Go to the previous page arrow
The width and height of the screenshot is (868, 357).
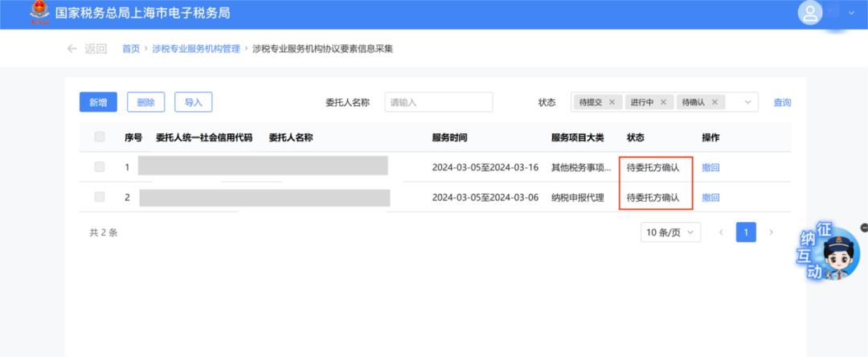tap(721, 232)
